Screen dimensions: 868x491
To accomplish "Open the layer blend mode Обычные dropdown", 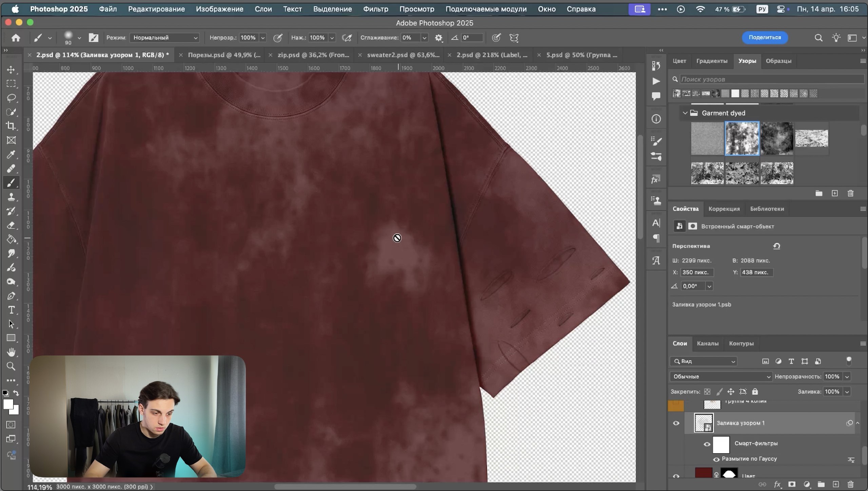I will coord(721,376).
